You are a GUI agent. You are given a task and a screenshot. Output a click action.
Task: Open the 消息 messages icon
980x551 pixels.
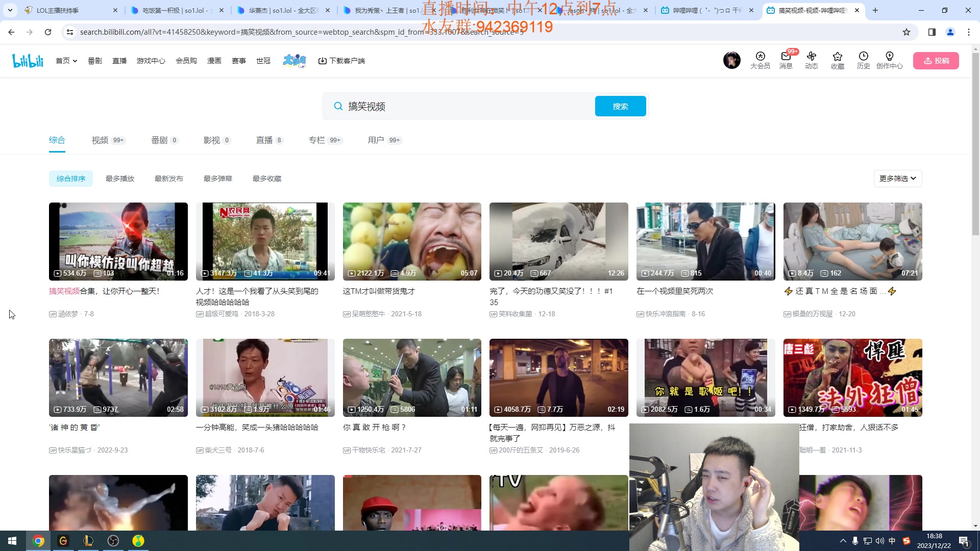pyautogui.click(x=786, y=60)
